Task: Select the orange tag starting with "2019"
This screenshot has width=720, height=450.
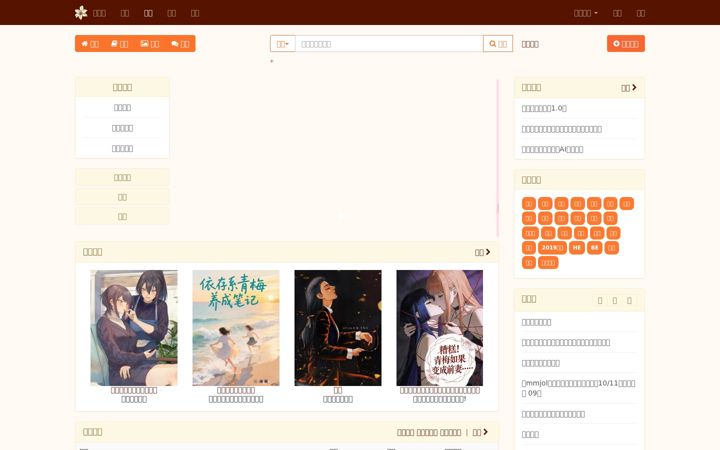Action: click(x=552, y=248)
